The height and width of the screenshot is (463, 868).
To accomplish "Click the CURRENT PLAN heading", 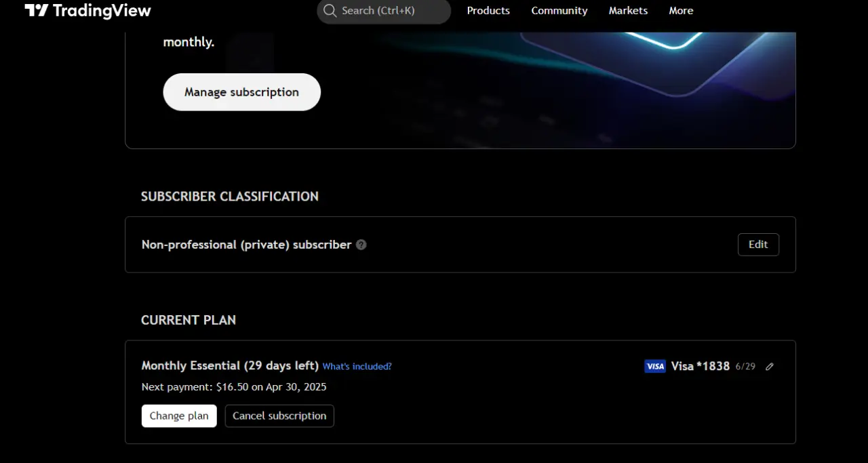I will [189, 320].
